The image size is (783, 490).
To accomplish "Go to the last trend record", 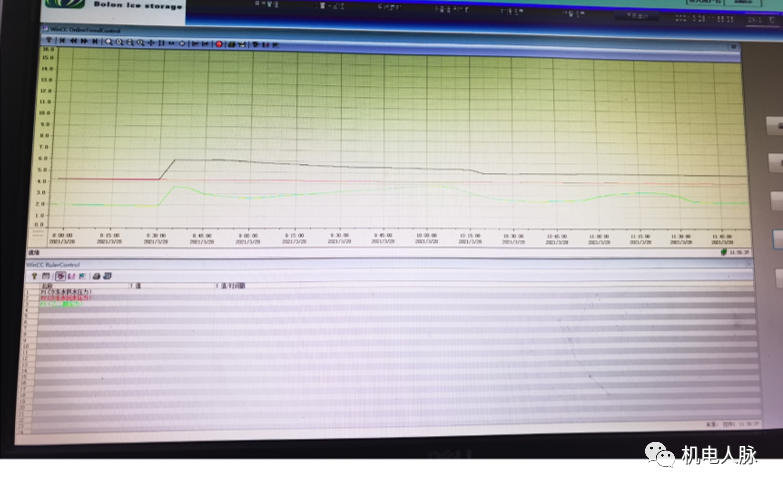I will coord(95,44).
